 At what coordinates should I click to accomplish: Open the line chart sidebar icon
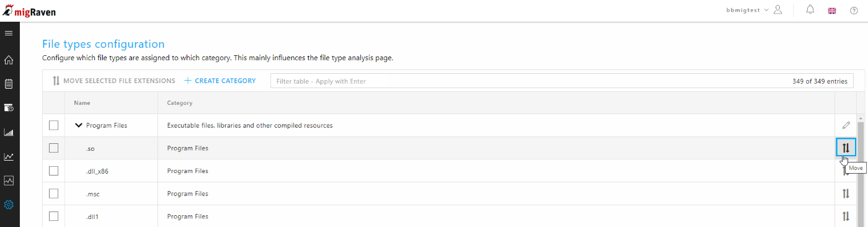click(9, 156)
